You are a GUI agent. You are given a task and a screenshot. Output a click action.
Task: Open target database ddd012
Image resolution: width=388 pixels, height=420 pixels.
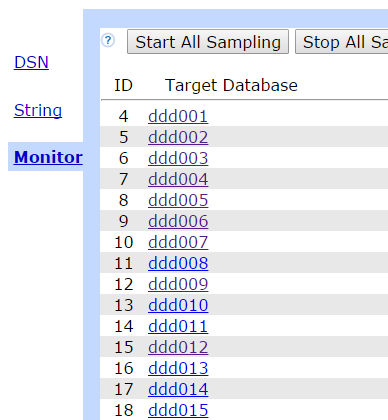[178, 347]
